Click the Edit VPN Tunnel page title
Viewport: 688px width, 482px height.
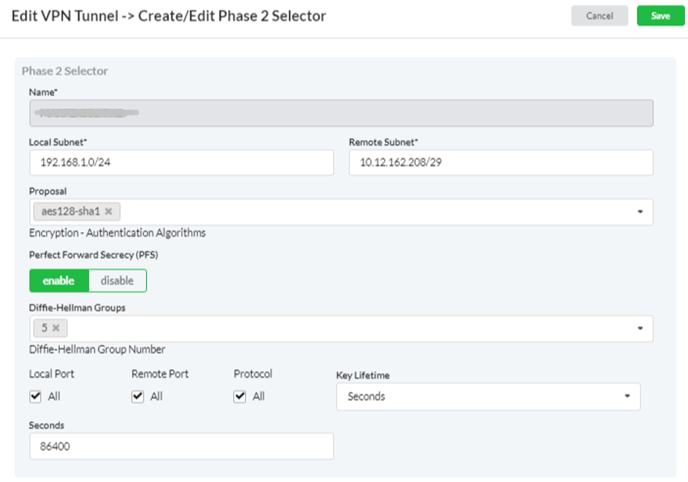[x=168, y=17]
